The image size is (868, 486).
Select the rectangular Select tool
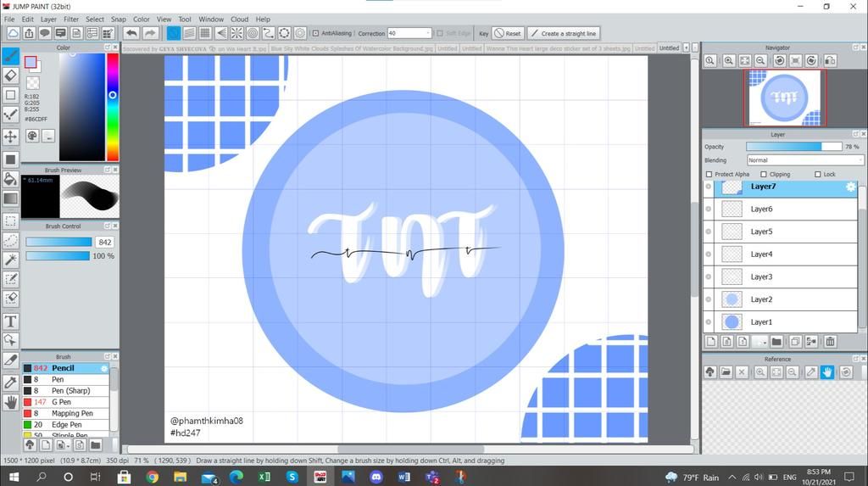click(x=10, y=221)
